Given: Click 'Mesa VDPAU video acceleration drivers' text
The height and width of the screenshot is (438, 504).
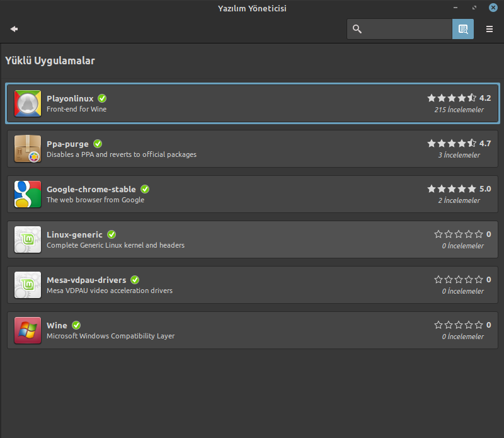Looking at the screenshot, I should 110,291.
